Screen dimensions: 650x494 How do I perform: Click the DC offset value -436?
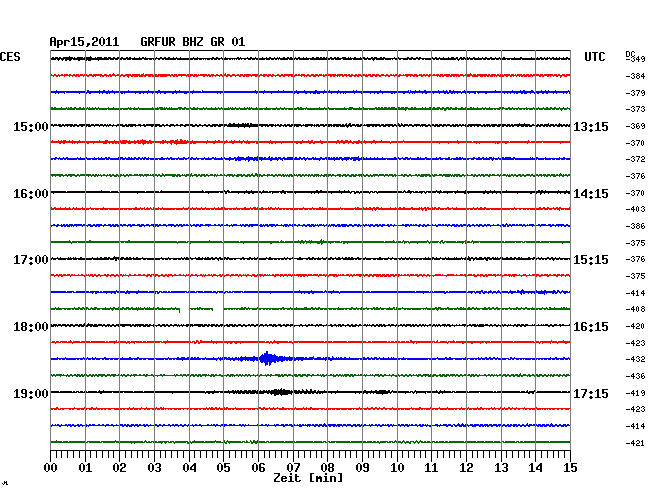click(635, 376)
